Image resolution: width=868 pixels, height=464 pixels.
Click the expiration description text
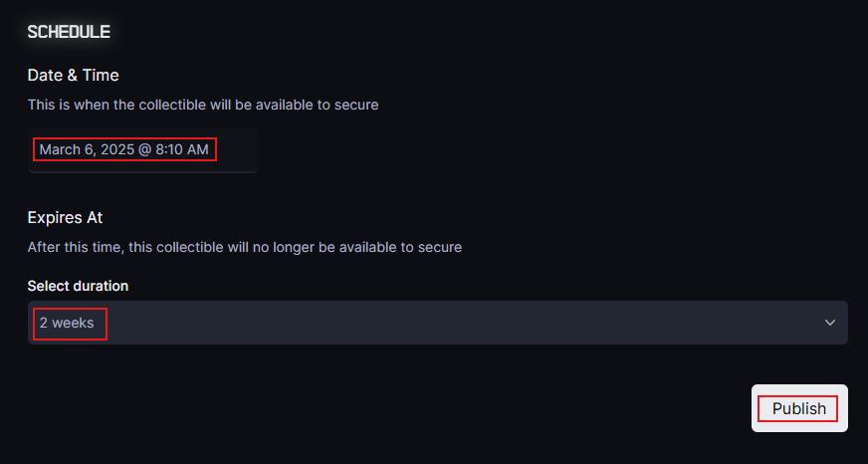tap(245, 246)
